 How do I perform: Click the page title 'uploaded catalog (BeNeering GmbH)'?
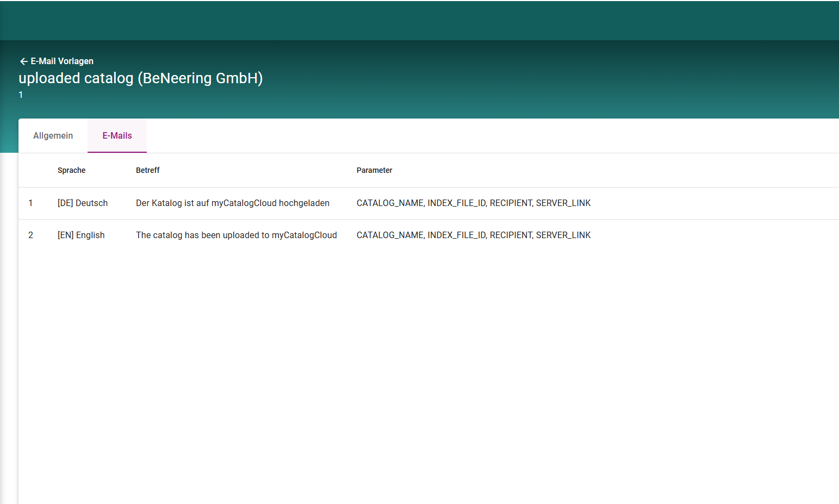point(141,78)
